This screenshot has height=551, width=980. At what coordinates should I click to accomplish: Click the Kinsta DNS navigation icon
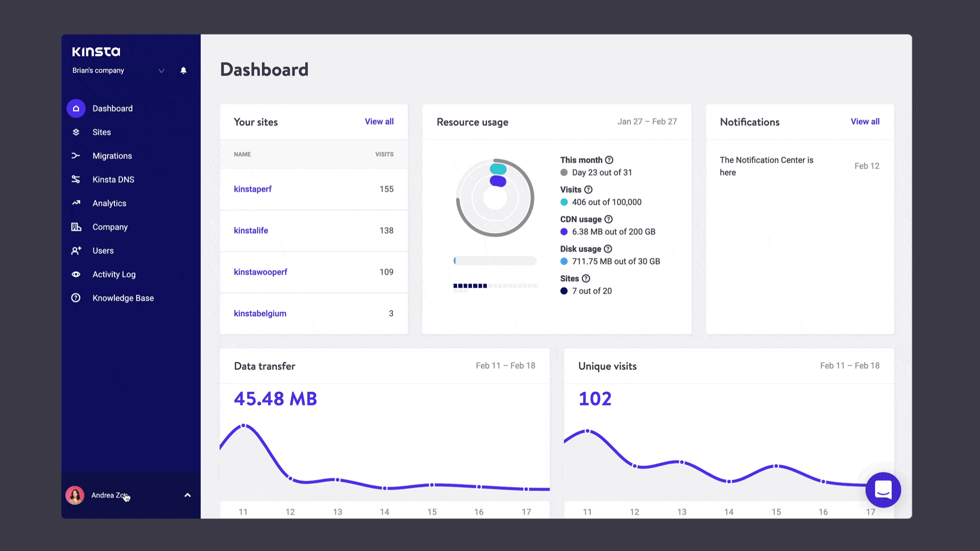tap(76, 179)
